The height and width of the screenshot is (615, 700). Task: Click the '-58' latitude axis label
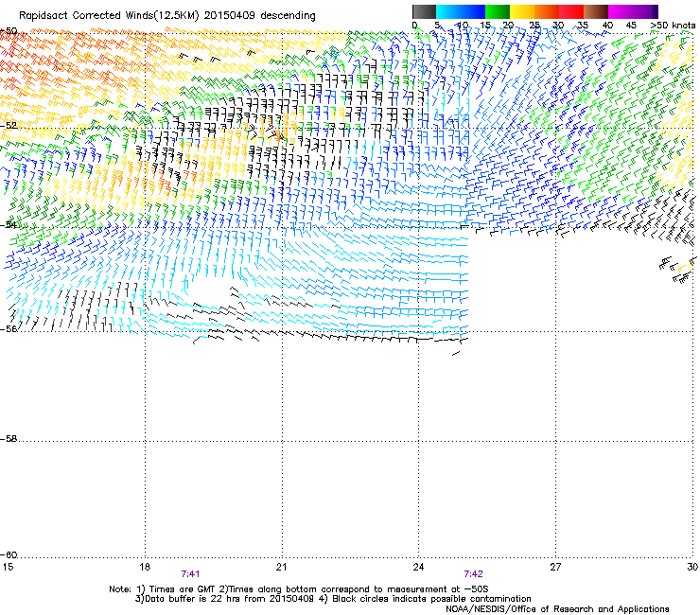click(x=9, y=439)
